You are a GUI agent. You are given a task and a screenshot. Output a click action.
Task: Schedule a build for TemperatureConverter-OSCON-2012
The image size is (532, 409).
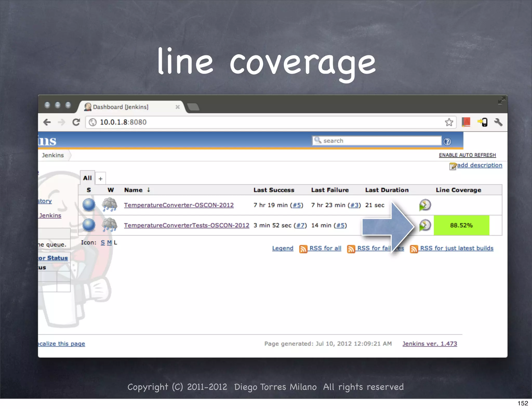[425, 205]
